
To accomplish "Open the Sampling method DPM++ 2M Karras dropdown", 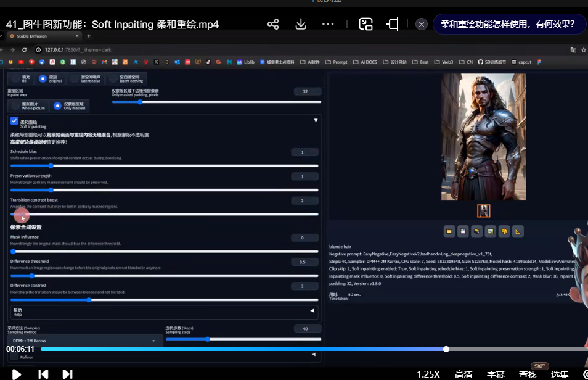I will [85, 341].
